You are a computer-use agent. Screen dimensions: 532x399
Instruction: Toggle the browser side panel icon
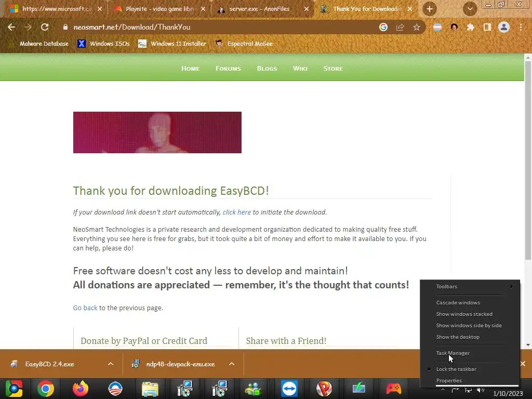[487, 27]
